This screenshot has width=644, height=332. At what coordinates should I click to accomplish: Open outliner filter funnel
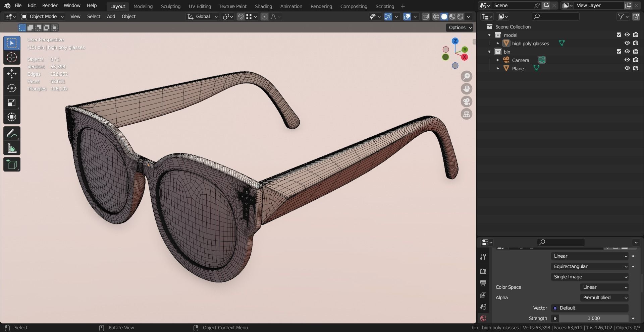point(623,16)
